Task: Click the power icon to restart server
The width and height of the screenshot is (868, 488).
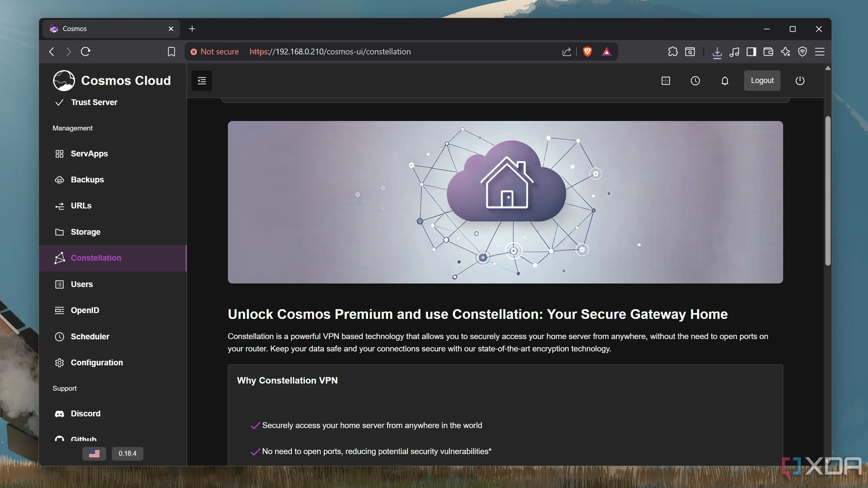Action: tap(800, 80)
